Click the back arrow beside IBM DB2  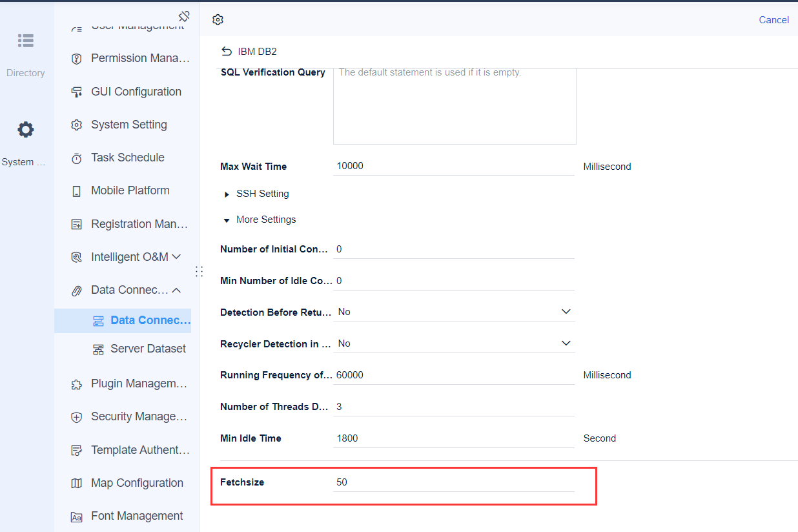227,52
